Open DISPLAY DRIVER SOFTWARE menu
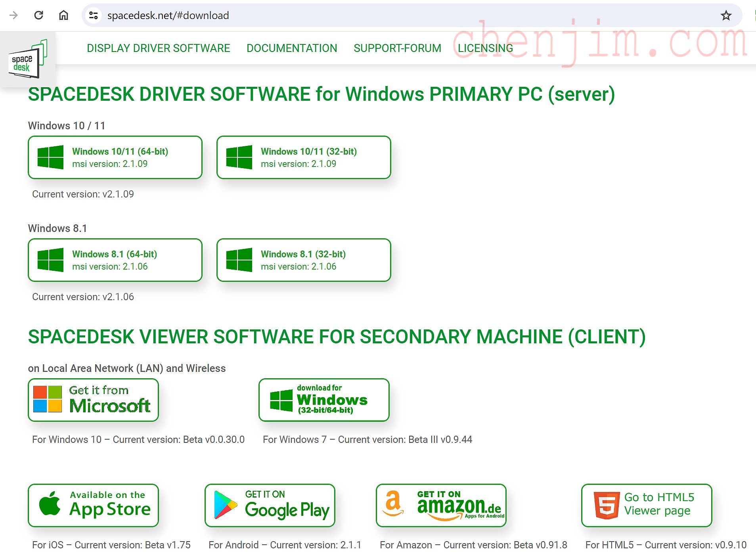Image resolution: width=756 pixels, height=559 pixels. 158,48
